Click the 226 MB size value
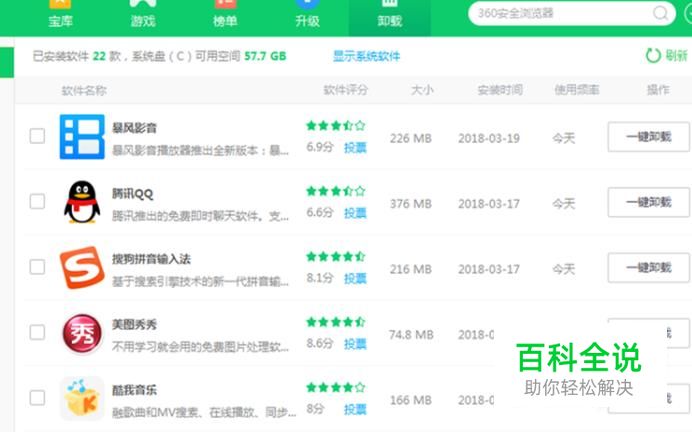This screenshot has width=692, height=432. pos(410,139)
